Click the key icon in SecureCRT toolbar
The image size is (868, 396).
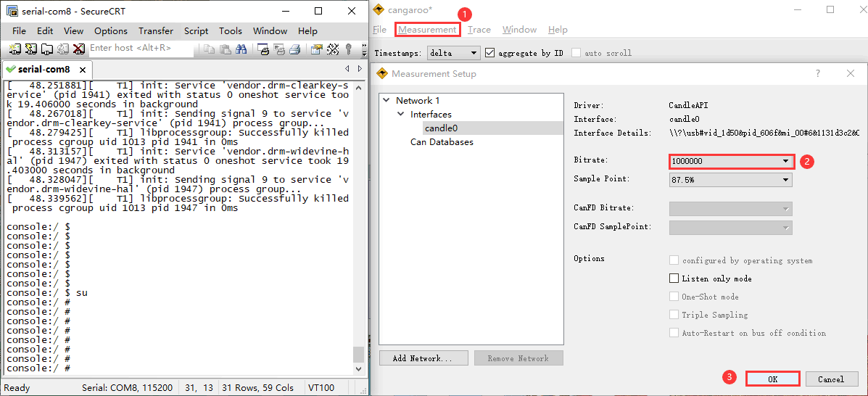pyautogui.click(x=348, y=49)
